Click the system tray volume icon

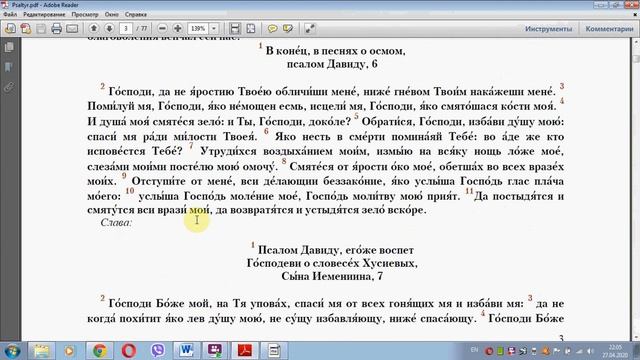click(590, 351)
